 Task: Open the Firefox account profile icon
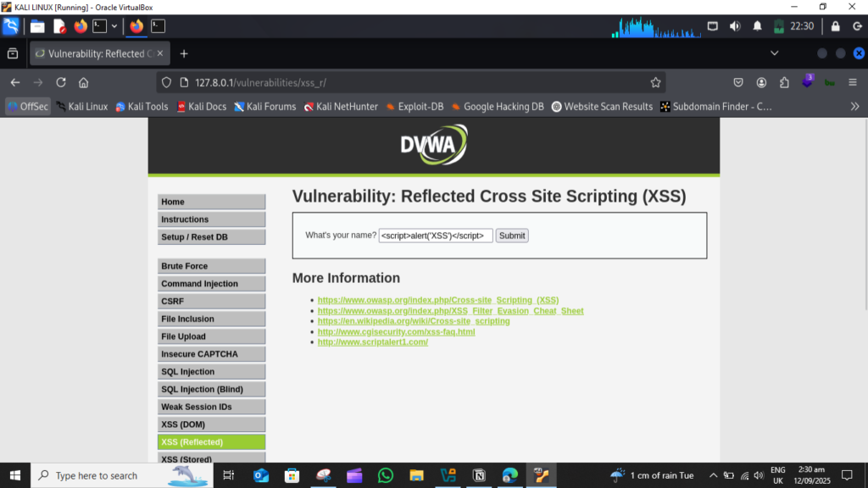(x=761, y=82)
